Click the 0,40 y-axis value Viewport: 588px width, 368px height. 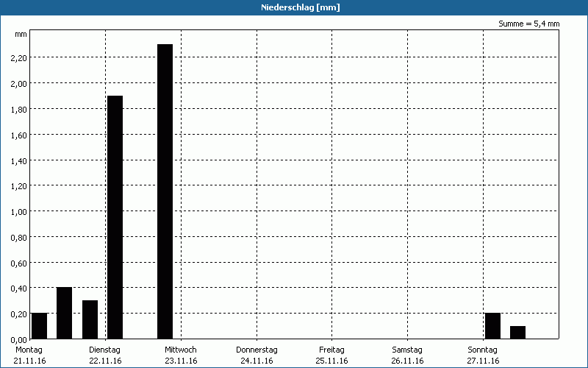tap(18, 289)
